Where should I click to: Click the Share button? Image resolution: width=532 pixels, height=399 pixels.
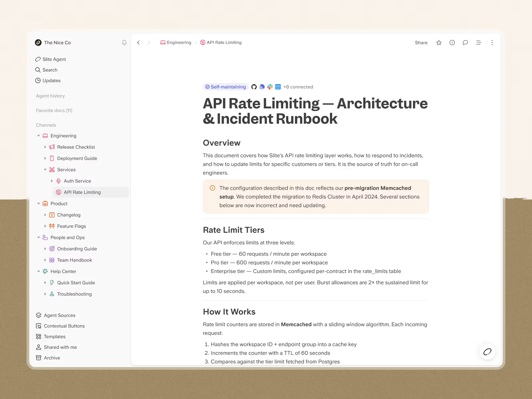click(421, 43)
